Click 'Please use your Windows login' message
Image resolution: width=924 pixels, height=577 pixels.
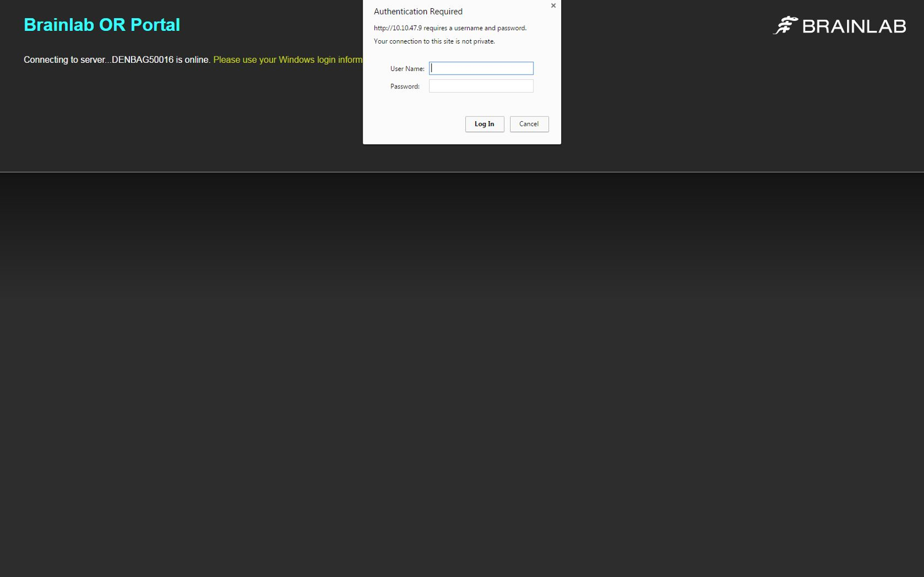click(x=288, y=59)
